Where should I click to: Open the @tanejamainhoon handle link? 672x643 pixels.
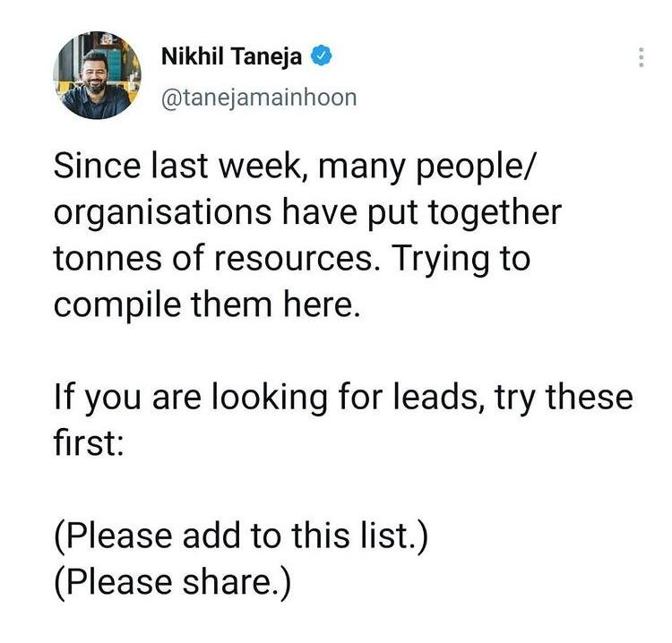259,99
